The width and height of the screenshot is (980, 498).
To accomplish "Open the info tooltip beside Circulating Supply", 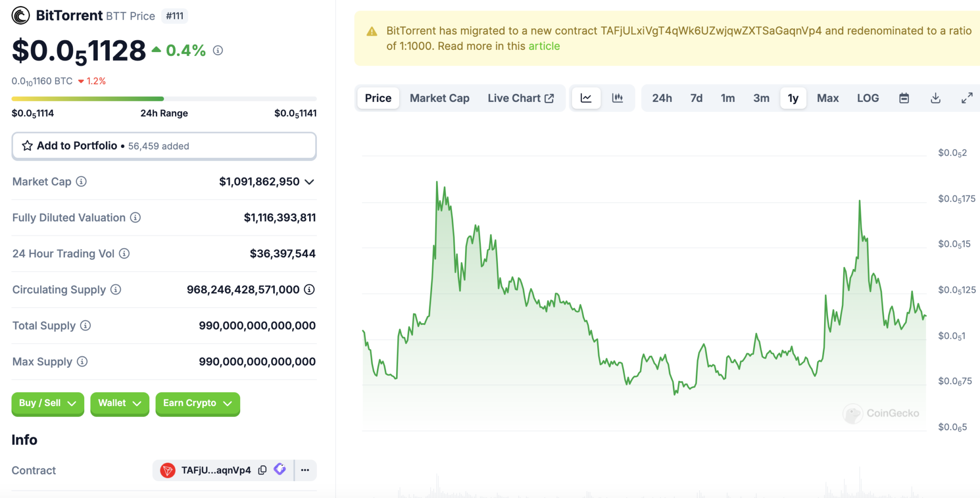I will click(115, 289).
